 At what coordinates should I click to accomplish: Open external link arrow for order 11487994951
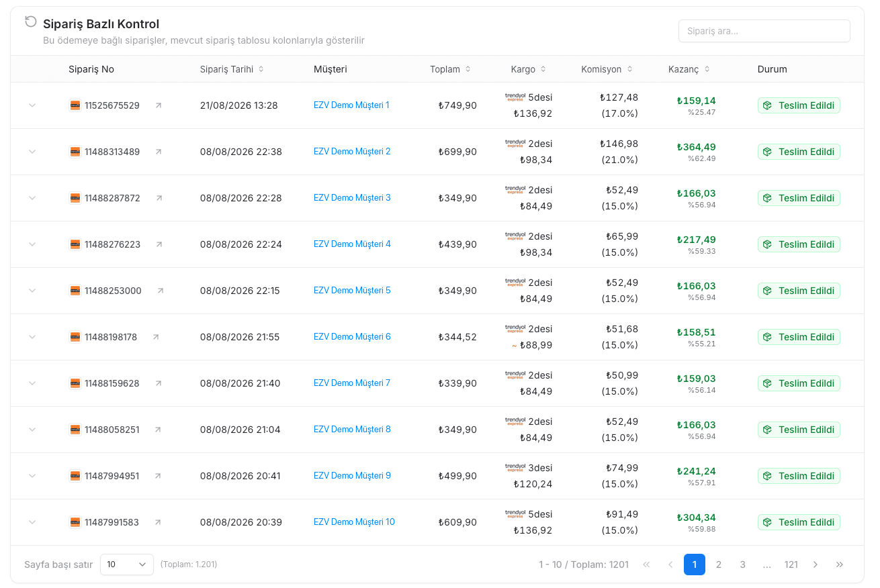[x=158, y=476]
